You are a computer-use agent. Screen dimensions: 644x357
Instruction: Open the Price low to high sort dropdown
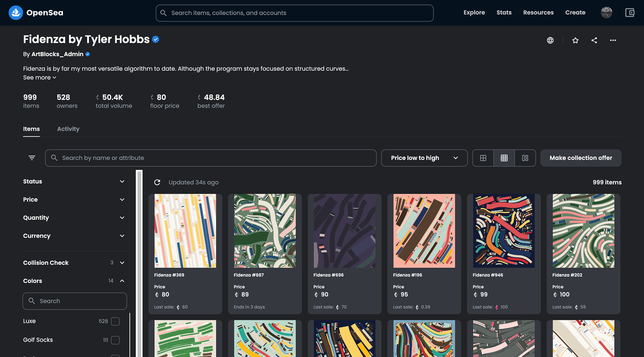pyautogui.click(x=424, y=158)
